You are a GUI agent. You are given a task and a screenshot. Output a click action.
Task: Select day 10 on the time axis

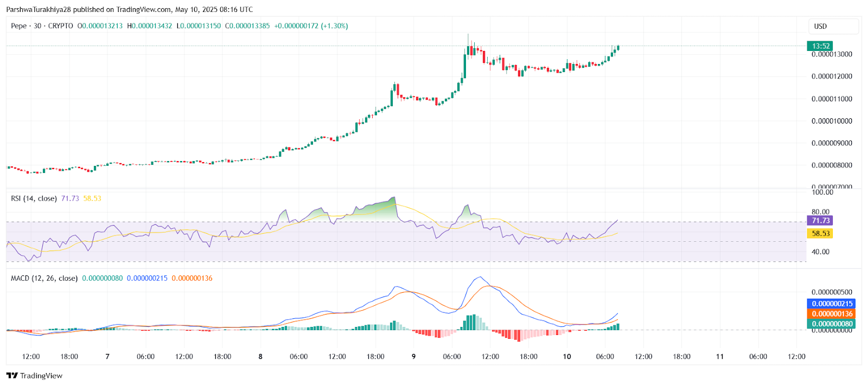coord(567,357)
